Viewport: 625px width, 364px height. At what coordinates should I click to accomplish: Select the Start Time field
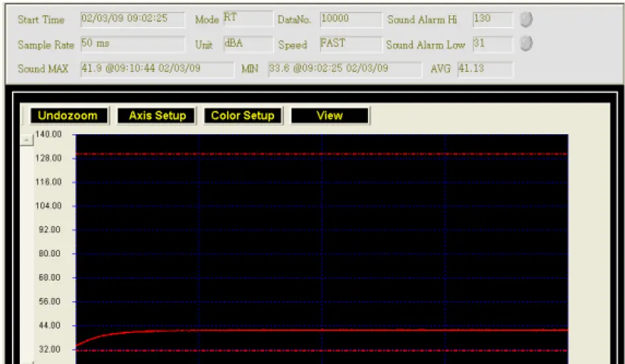133,20
